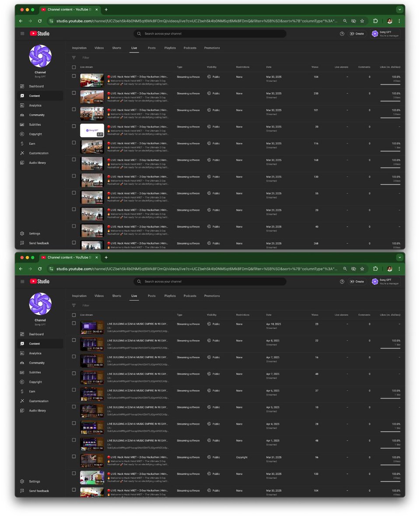Open the 2:27 Song GPT thumbnail, upper window

pyautogui.click(x=92, y=130)
